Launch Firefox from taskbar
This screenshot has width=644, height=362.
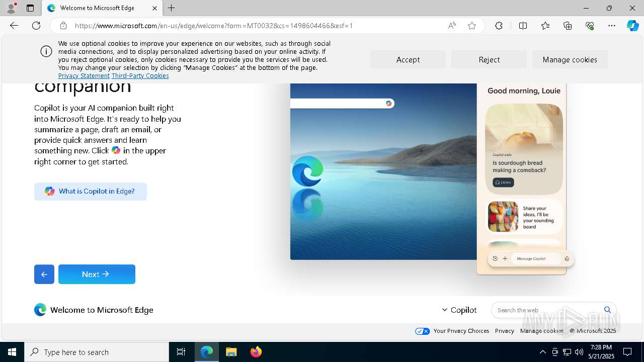tap(256, 352)
